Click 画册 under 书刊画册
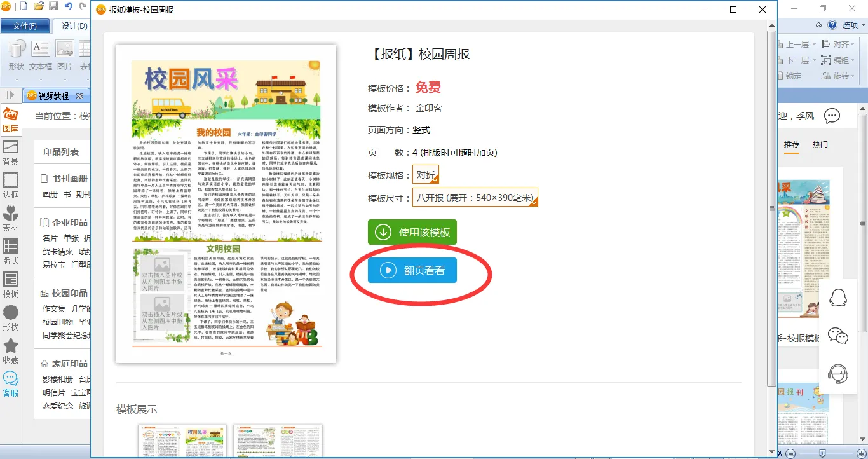868x459 pixels. pyautogui.click(x=50, y=194)
